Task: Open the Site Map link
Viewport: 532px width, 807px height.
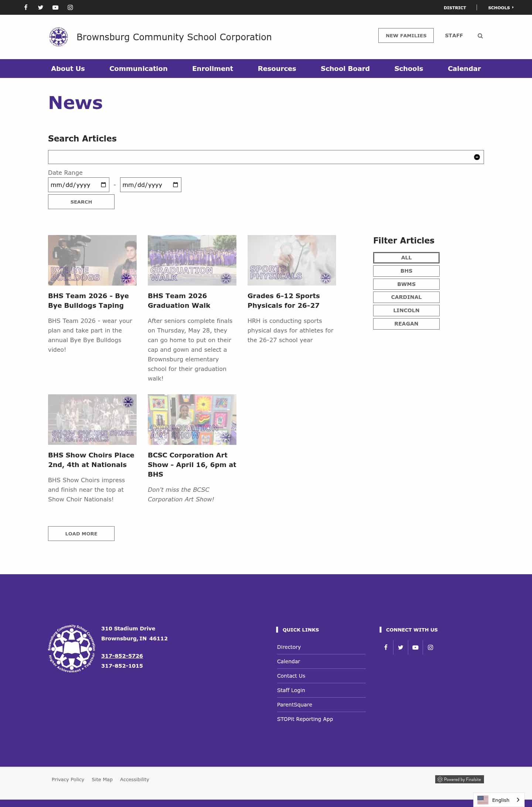Action: [102, 779]
